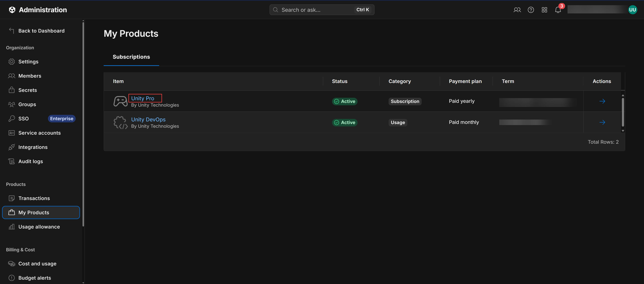Image resolution: width=644 pixels, height=284 pixels.
Task: Click the Unity Pro gamepad icon
Action: [x=121, y=101]
